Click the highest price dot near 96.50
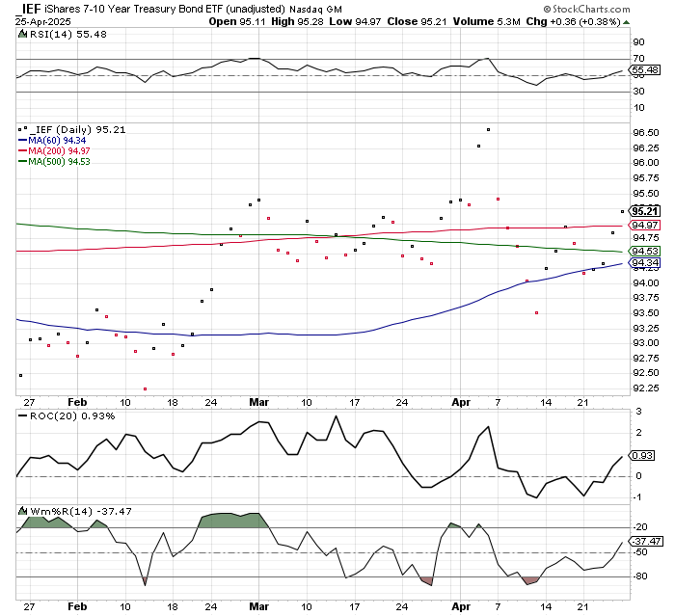Viewport: 675px width, 616px height. [488, 129]
